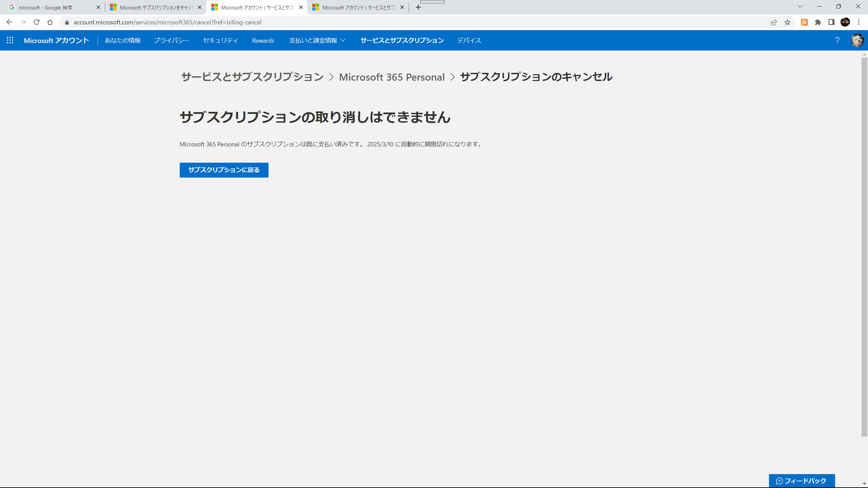Screen dimensions: 868x488
Task: Go to the browser home page
Action: point(50,22)
